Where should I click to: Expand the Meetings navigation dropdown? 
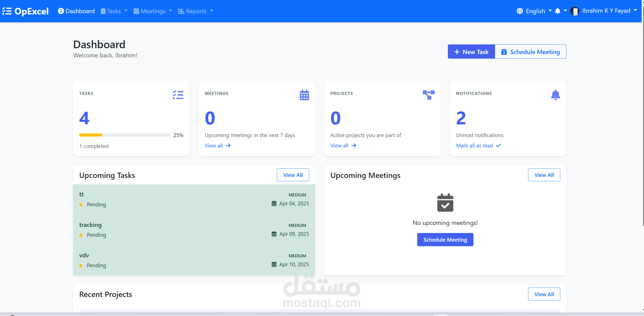pos(153,11)
